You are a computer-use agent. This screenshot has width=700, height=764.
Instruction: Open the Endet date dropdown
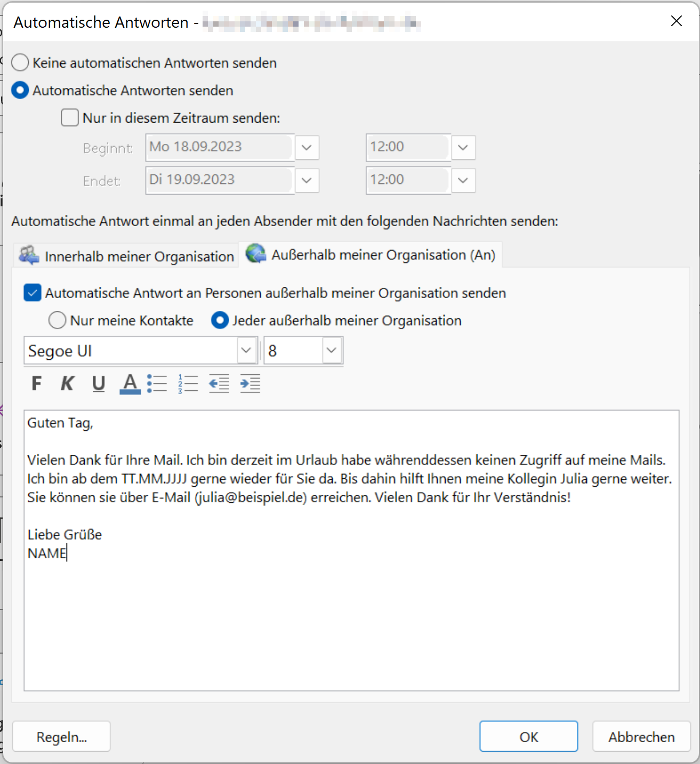click(x=307, y=180)
